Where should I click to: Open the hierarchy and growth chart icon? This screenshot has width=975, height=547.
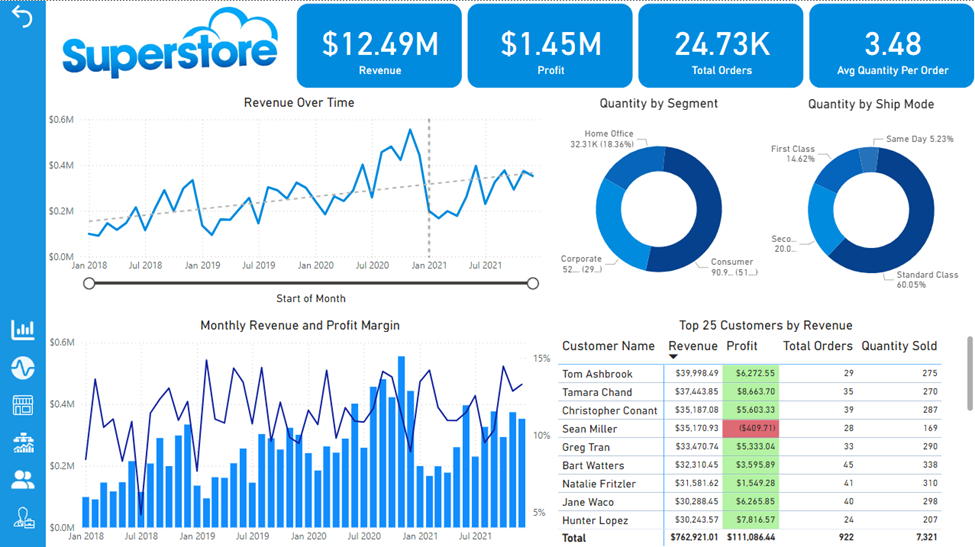(22, 443)
